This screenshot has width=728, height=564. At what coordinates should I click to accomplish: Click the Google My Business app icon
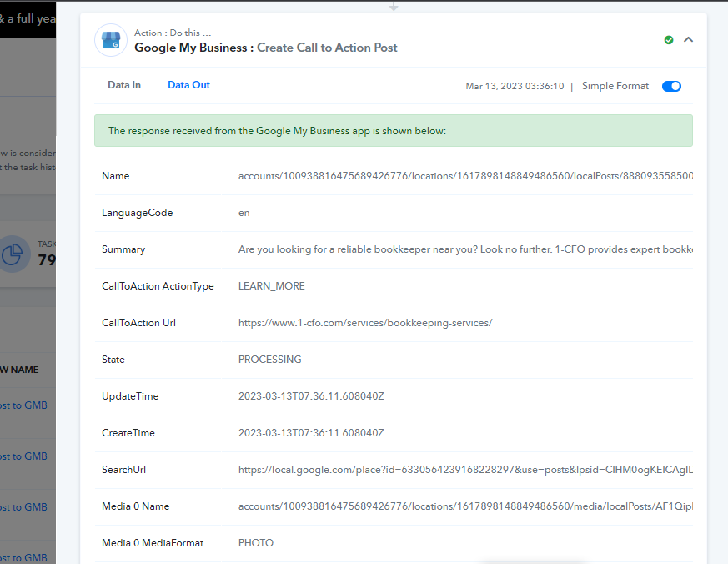(x=111, y=40)
